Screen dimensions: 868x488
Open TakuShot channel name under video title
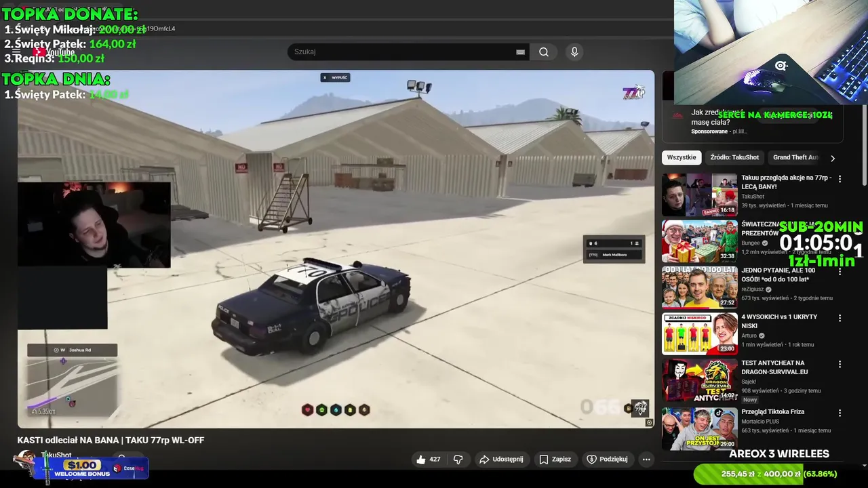point(56,455)
